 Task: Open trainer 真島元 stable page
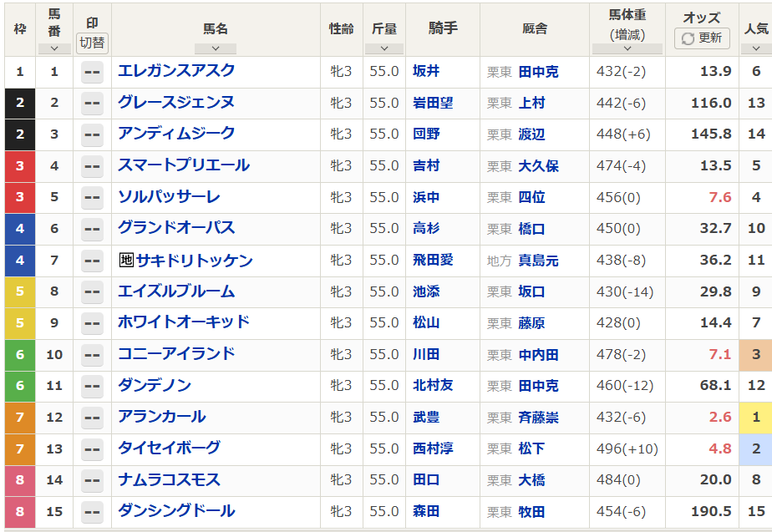pyautogui.click(x=539, y=261)
